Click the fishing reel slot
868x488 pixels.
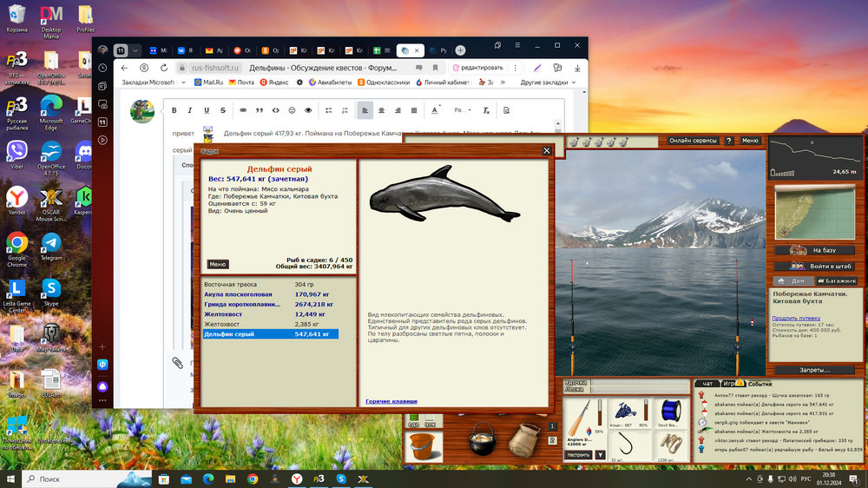pos(623,411)
